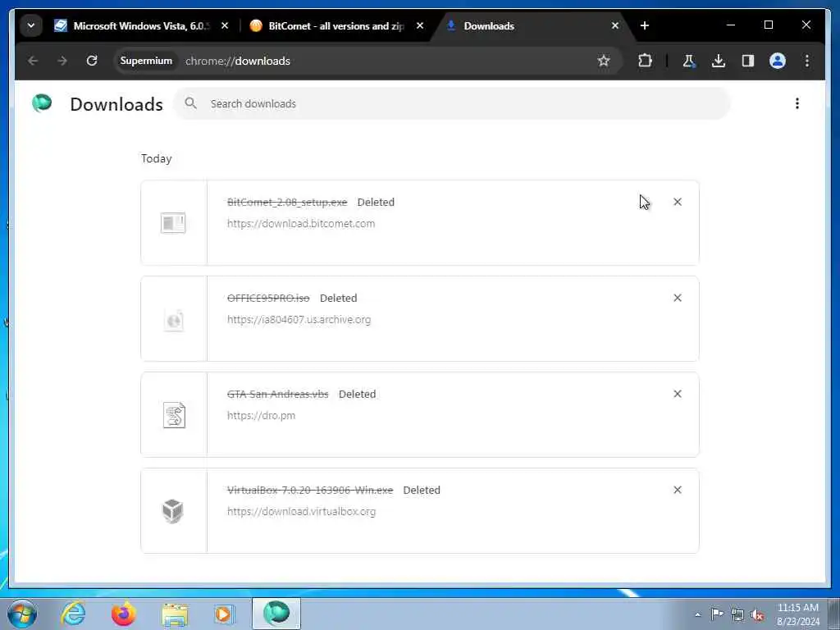Click the BitComet_2.08_setup.exe file name
The width and height of the screenshot is (840, 630).
tap(287, 202)
